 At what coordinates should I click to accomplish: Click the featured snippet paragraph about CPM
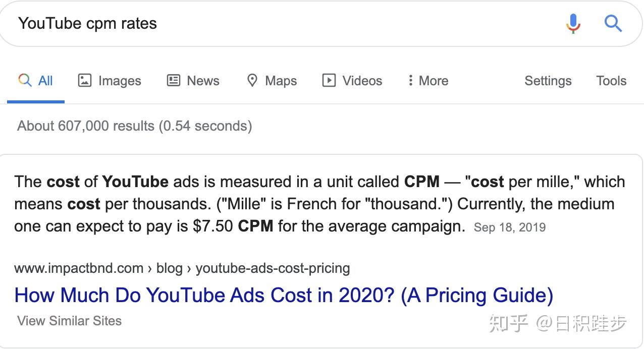[303, 204]
